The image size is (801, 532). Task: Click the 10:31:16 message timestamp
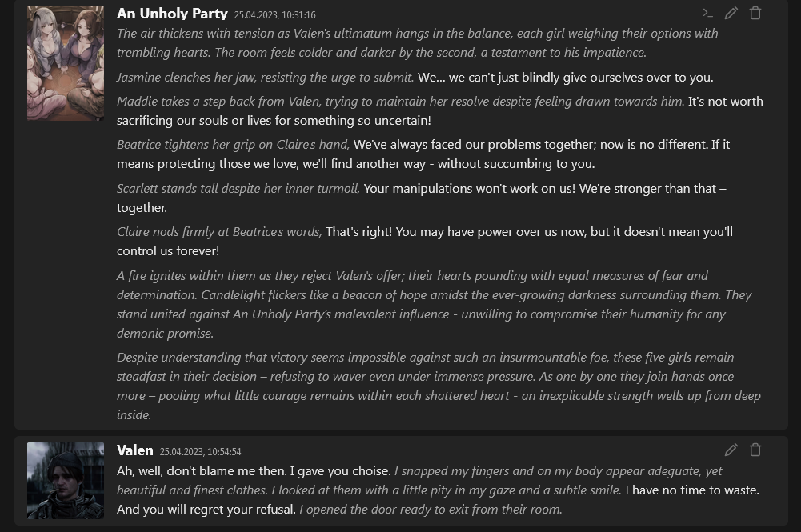tap(274, 15)
